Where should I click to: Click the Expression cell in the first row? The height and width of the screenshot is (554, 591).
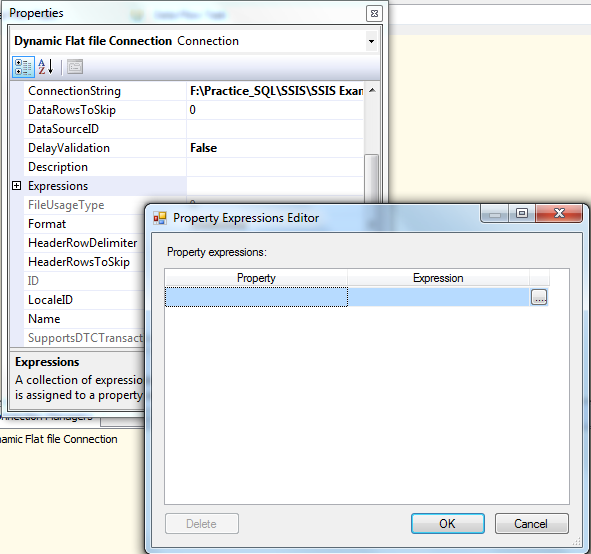point(439,297)
